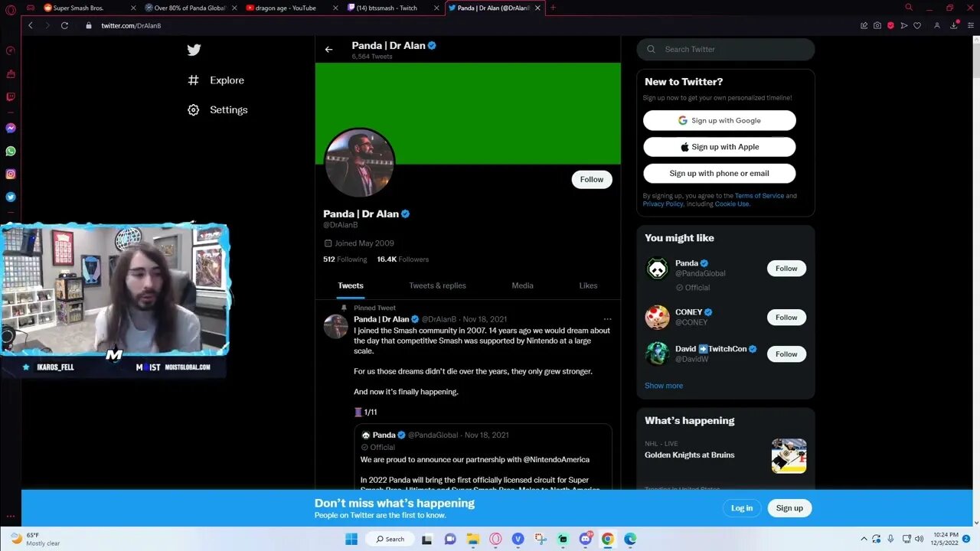Click Log in on bottom banner
Screen dimensions: 980x551
click(742, 508)
